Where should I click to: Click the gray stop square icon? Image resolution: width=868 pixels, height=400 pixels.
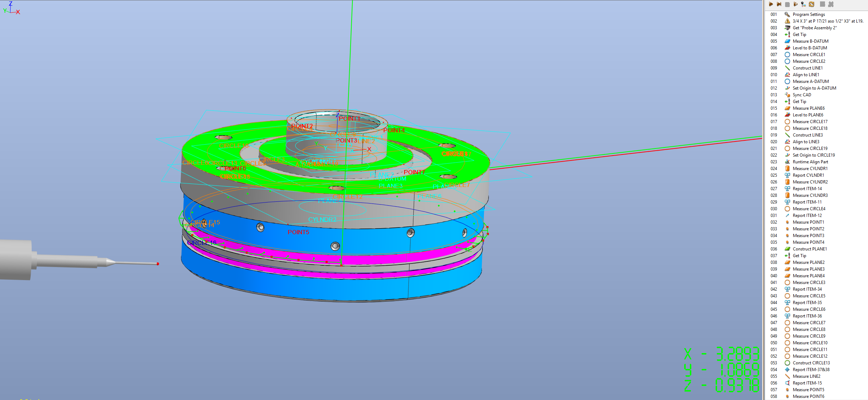pyautogui.click(x=787, y=4)
